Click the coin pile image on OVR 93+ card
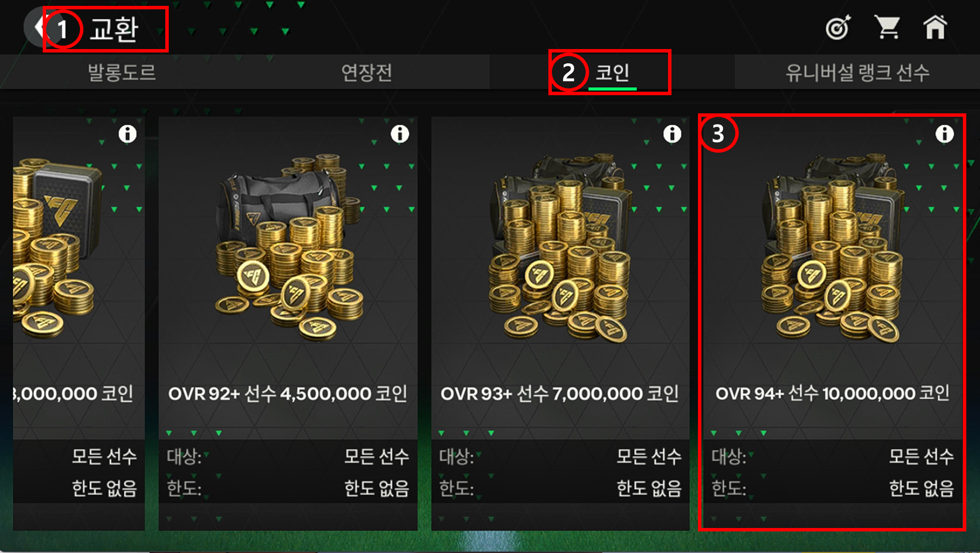Image resolution: width=980 pixels, height=553 pixels. (x=559, y=248)
